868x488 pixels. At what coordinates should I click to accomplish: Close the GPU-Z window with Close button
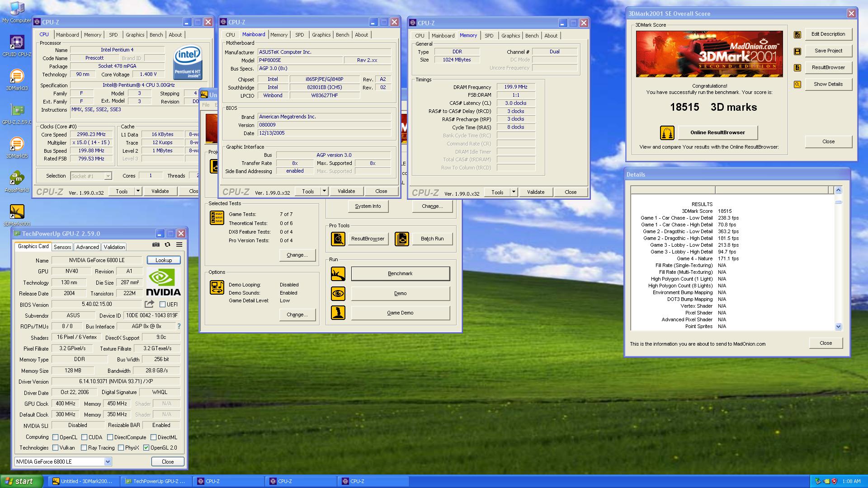click(x=168, y=461)
